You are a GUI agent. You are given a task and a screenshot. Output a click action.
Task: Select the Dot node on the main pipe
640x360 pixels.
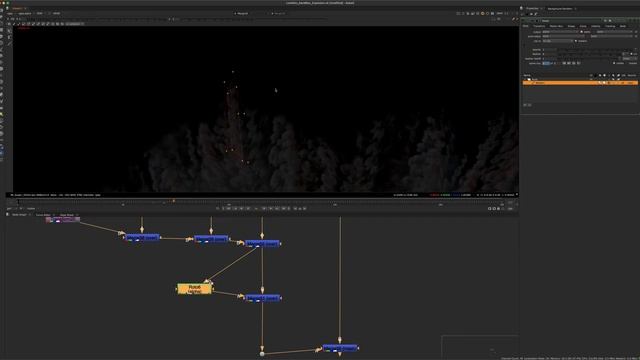point(262,353)
